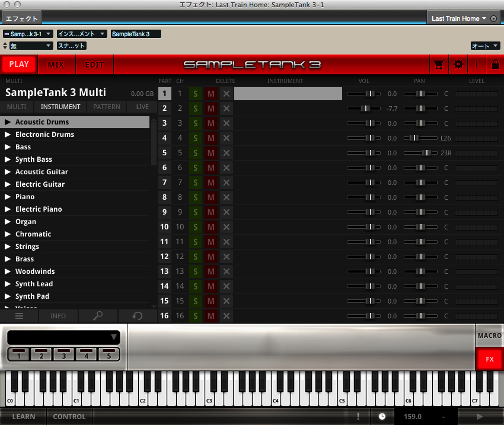This screenshot has width=504, height=425.
Task: Expand the Acoustic Drums category
Action: point(8,122)
